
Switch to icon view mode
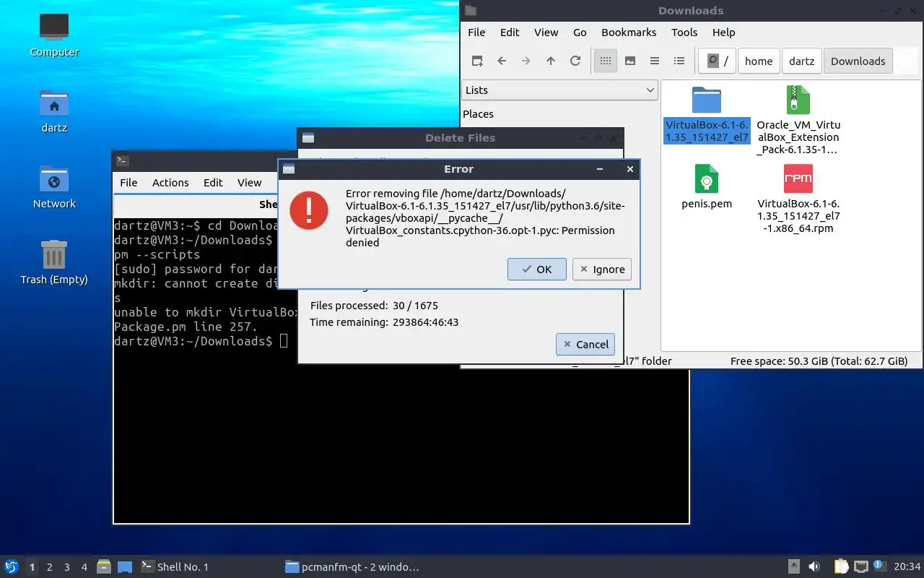click(606, 61)
